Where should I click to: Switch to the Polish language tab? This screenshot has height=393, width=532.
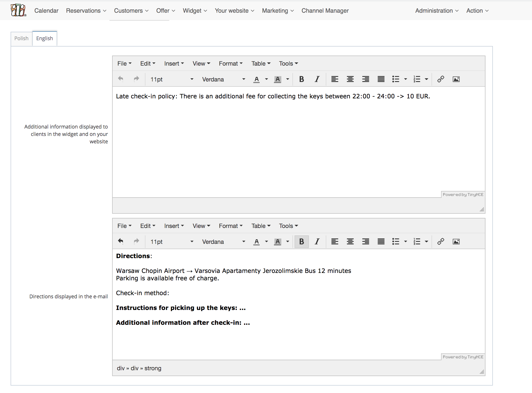21,38
